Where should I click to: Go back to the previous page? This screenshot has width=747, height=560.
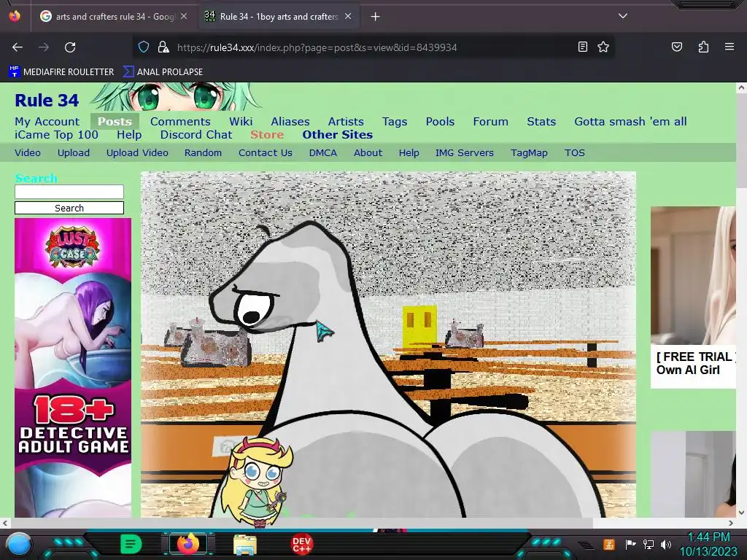(18, 47)
